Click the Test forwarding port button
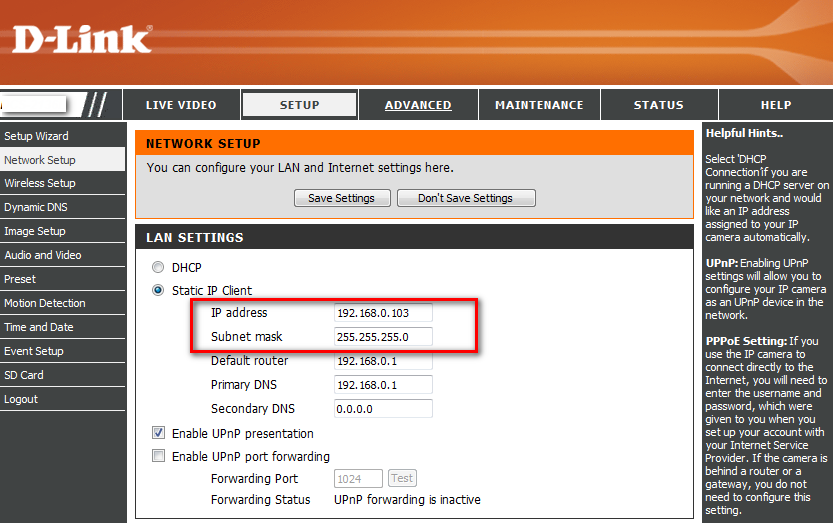 (402, 479)
